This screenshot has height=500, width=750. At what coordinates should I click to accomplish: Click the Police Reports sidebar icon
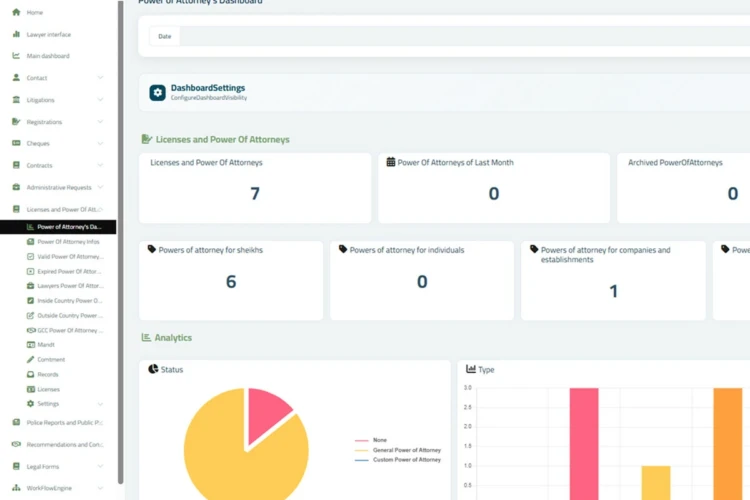click(x=16, y=422)
